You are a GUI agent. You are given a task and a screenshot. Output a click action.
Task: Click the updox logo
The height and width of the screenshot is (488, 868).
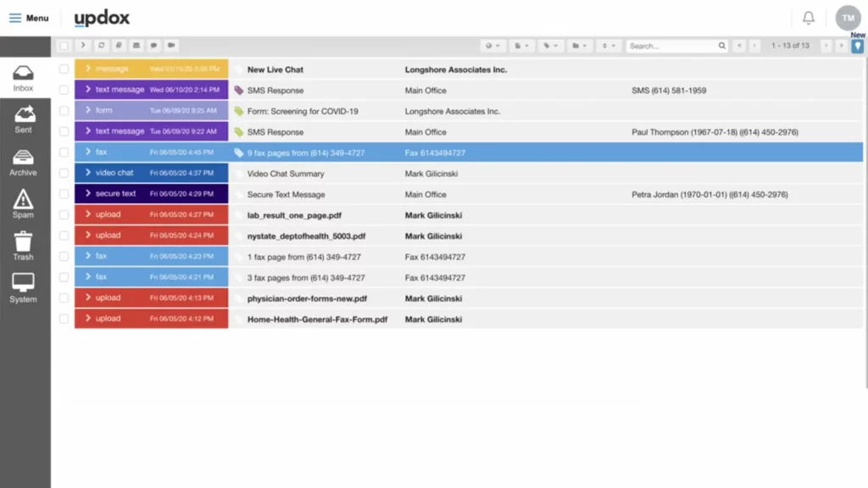(102, 17)
